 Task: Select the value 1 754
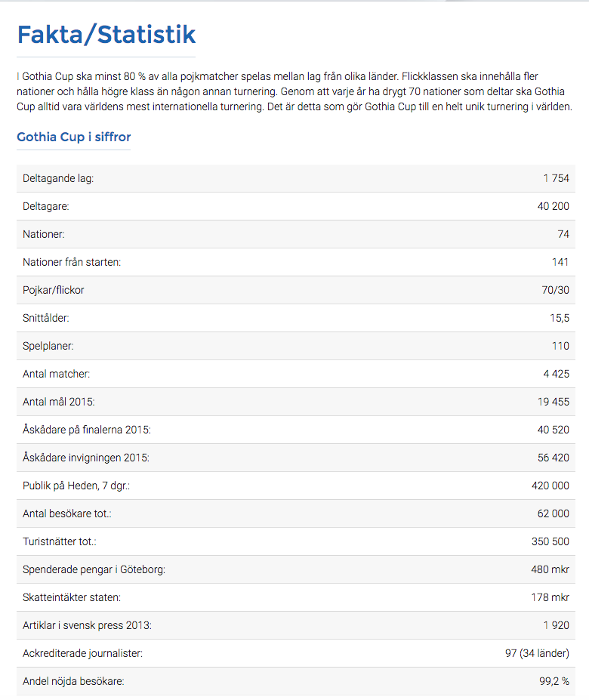[x=556, y=178]
